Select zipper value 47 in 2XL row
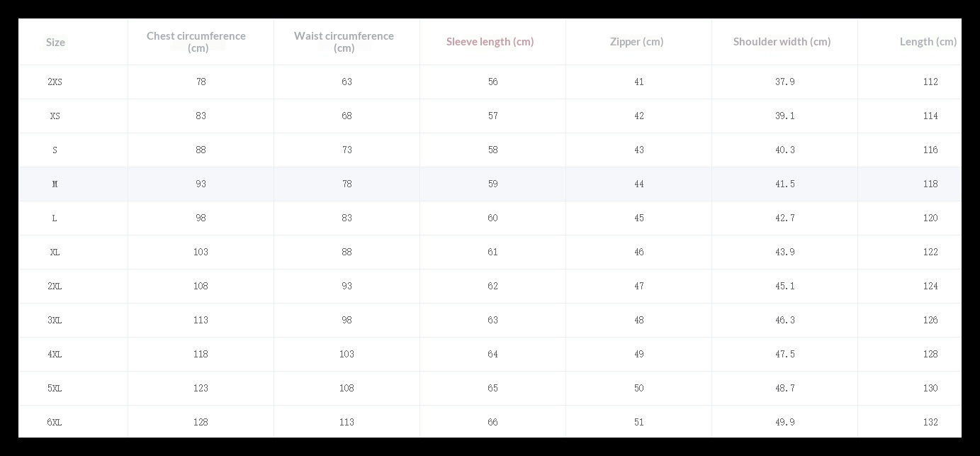980x456 pixels. [x=638, y=286]
